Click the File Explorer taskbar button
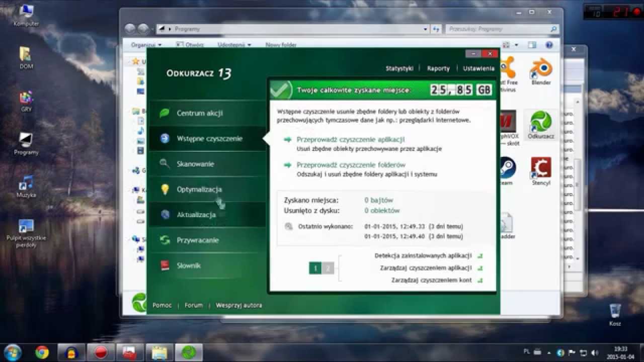This screenshot has width=644, height=362. click(x=159, y=352)
